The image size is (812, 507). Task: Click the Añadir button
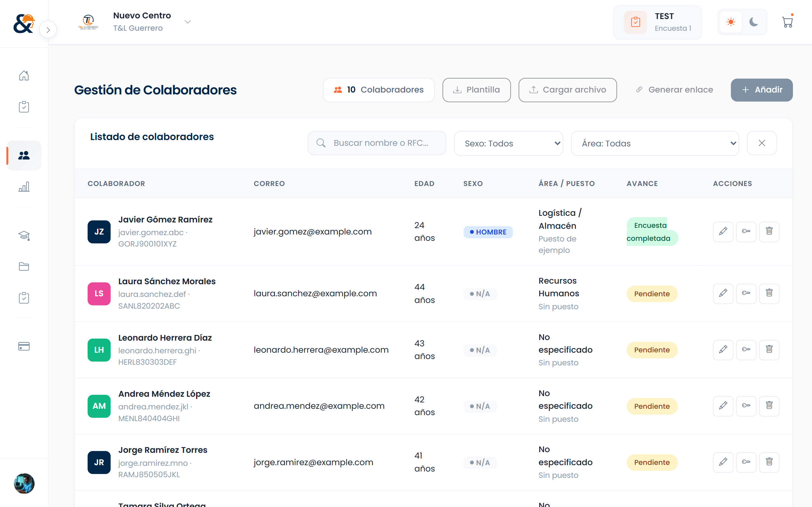[x=761, y=90]
